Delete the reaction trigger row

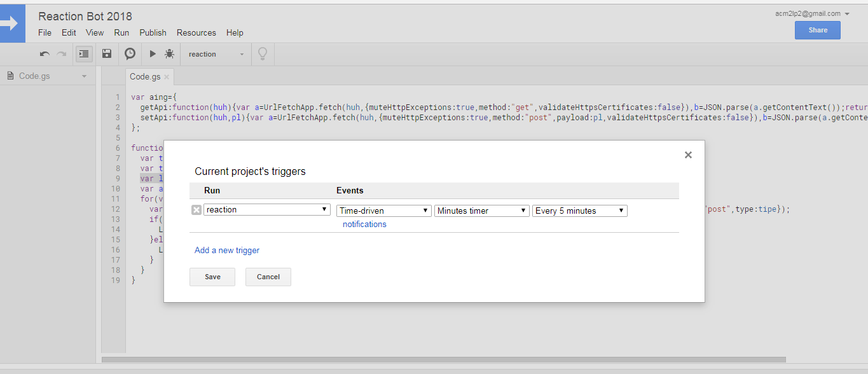(x=196, y=211)
